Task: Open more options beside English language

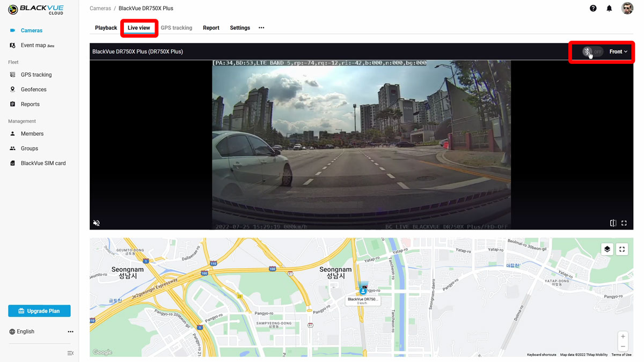Action: click(70, 332)
